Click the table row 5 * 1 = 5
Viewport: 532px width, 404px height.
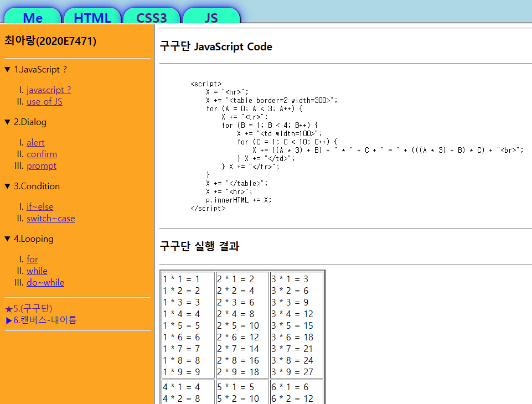[236, 387]
